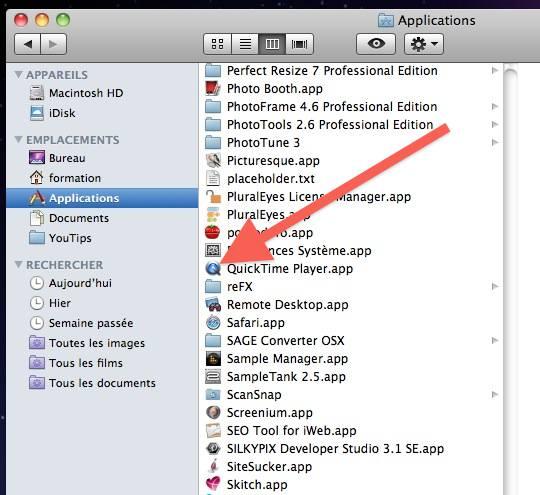Select the Préférences Système.app icon

tap(213, 250)
